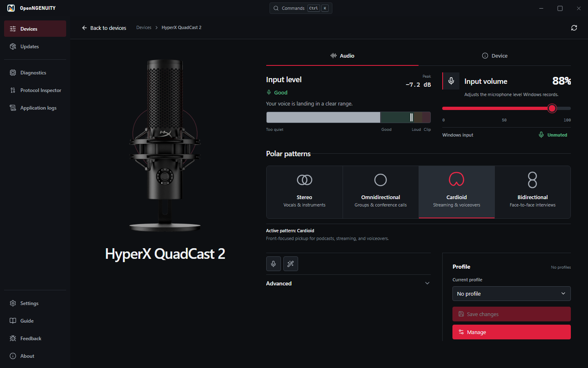Click the microphone icon button below Active pattern
Viewport: 588px width, 368px height.
274,264
